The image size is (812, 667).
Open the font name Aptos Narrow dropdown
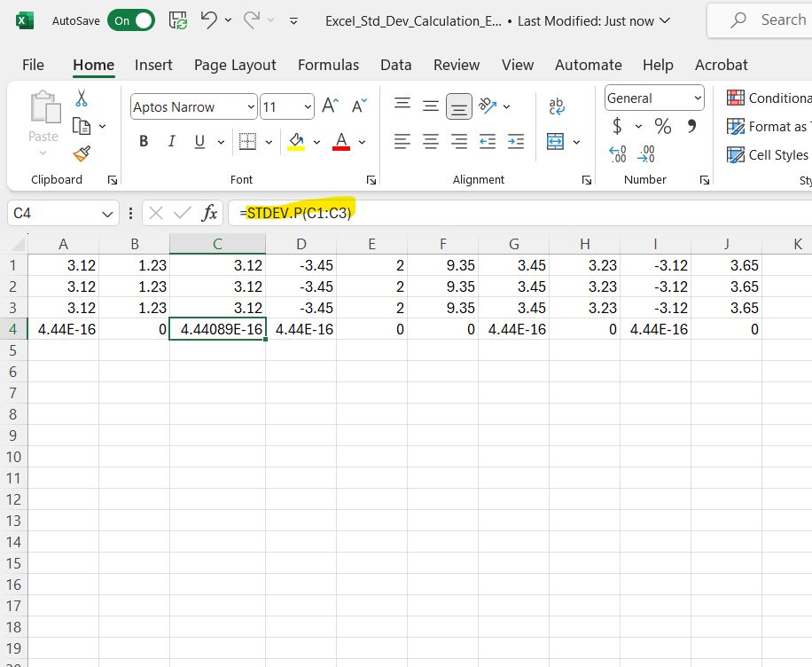[251, 107]
